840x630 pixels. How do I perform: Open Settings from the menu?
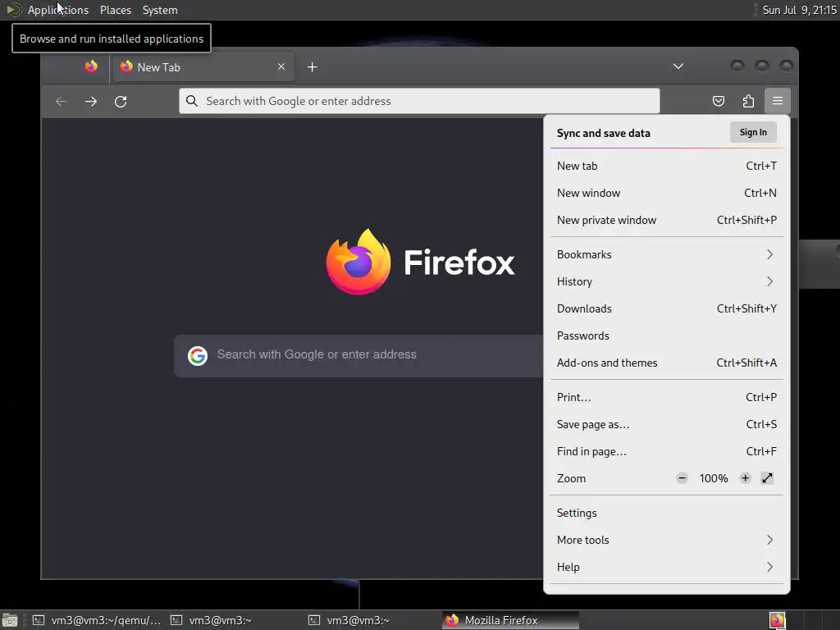[x=666, y=513]
